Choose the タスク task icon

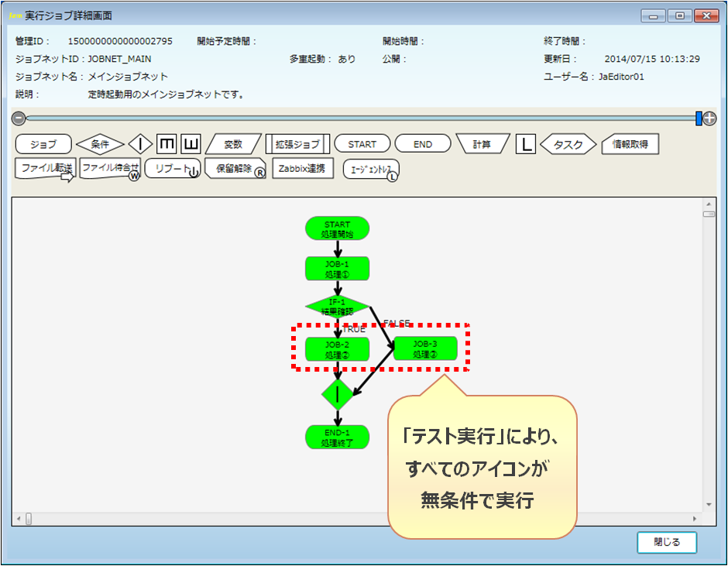coord(568,144)
